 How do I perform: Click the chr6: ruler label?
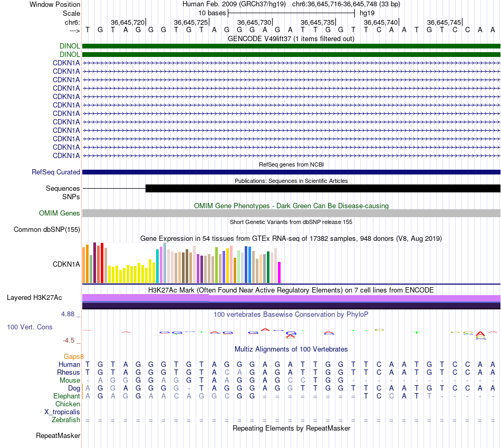[x=72, y=22]
